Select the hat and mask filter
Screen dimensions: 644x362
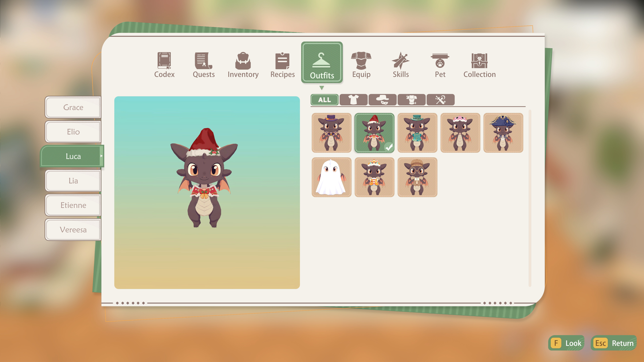point(383,100)
